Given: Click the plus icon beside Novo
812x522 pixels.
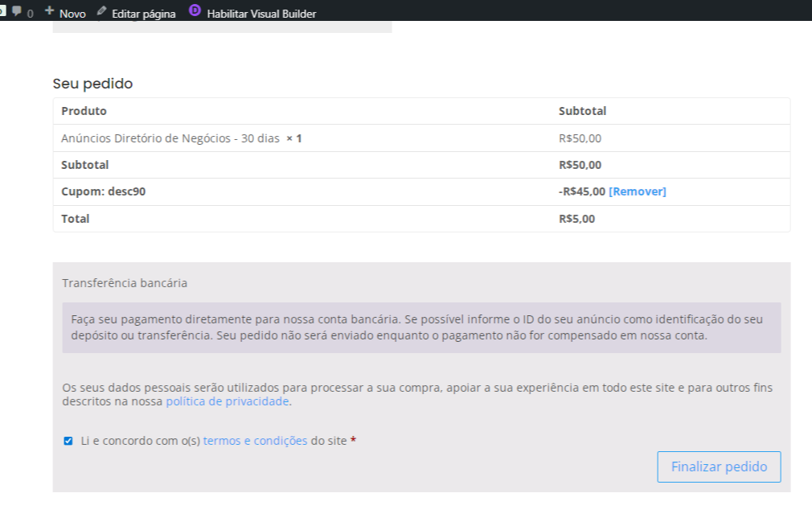Looking at the screenshot, I should [x=50, y=11].
